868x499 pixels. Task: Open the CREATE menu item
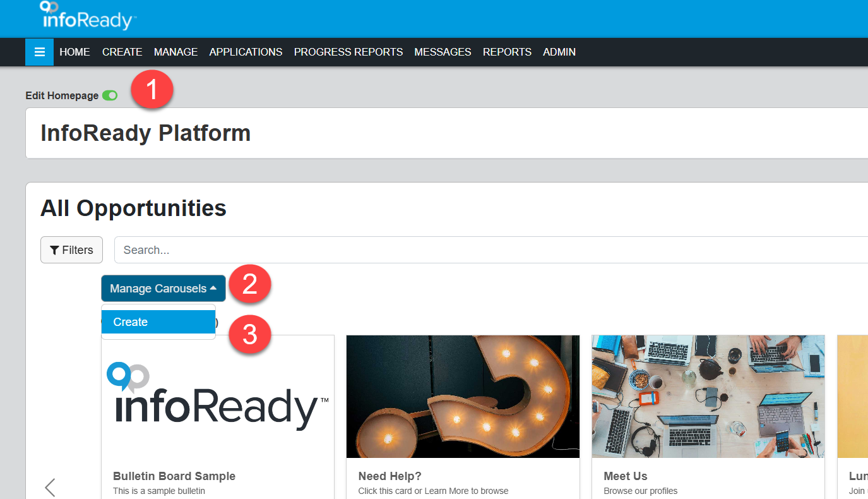122,52
